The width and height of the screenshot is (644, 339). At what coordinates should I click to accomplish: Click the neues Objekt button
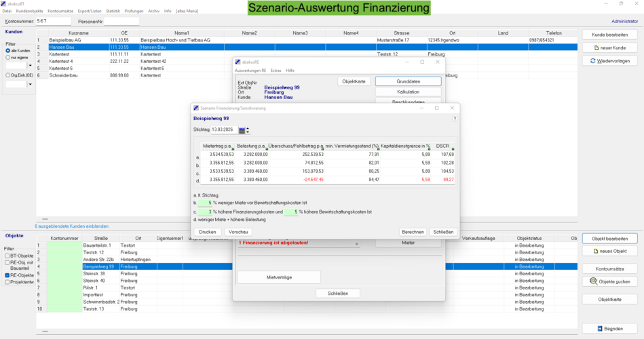[609, 252]
